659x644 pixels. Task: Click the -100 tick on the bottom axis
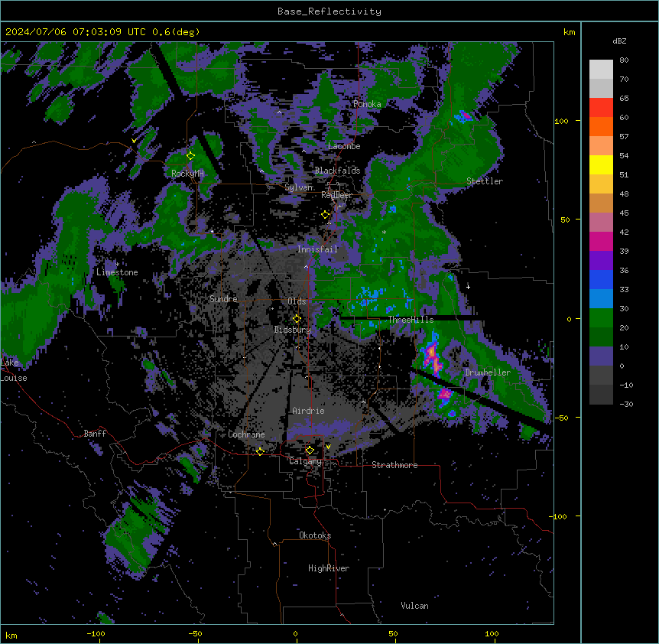(96, 634)
